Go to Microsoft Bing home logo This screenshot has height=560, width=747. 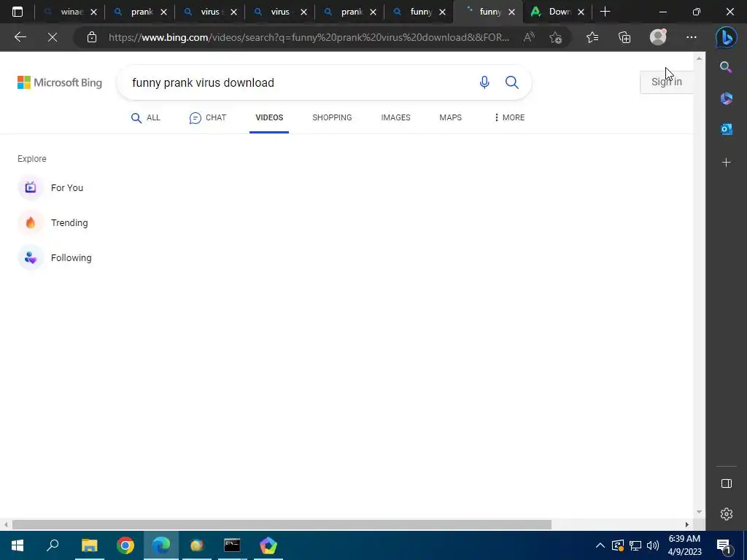[60, 82]
